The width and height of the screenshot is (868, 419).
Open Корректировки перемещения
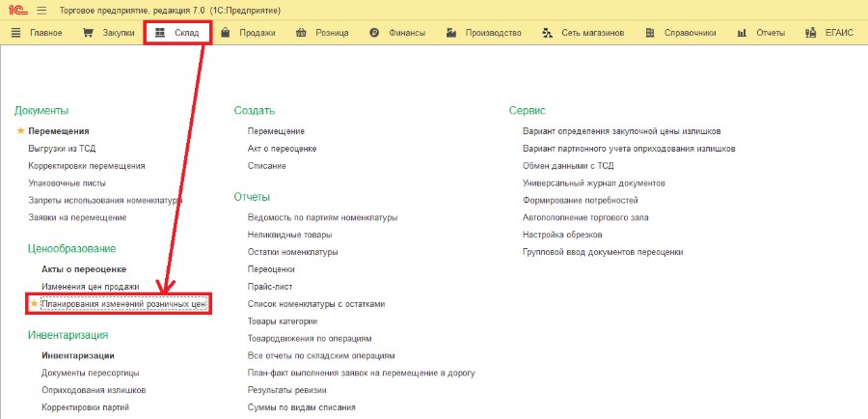[x=87, y=166]
